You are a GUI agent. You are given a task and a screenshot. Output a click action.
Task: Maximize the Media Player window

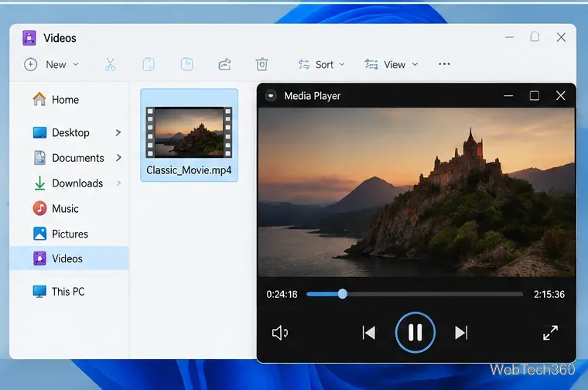coord(535,96)
